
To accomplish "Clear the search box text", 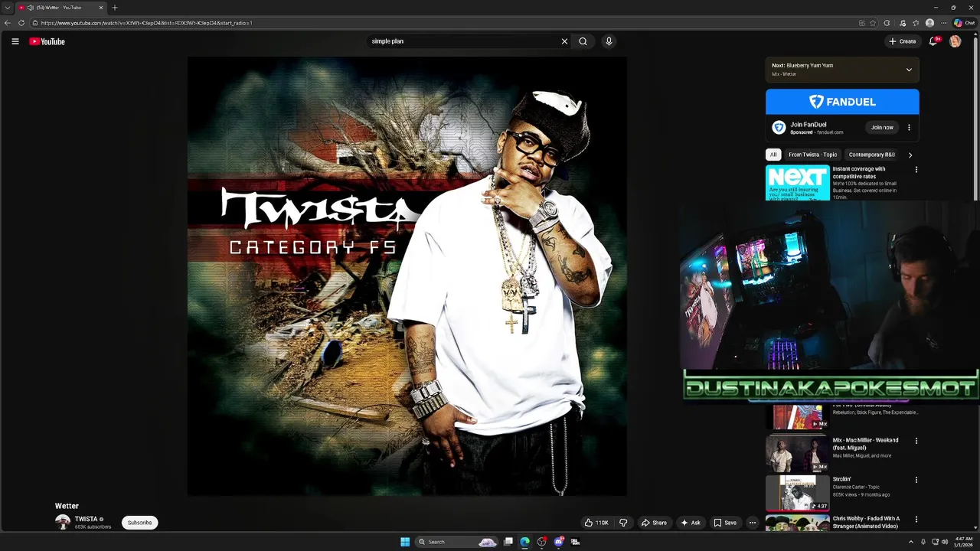I will click(564, 41).
